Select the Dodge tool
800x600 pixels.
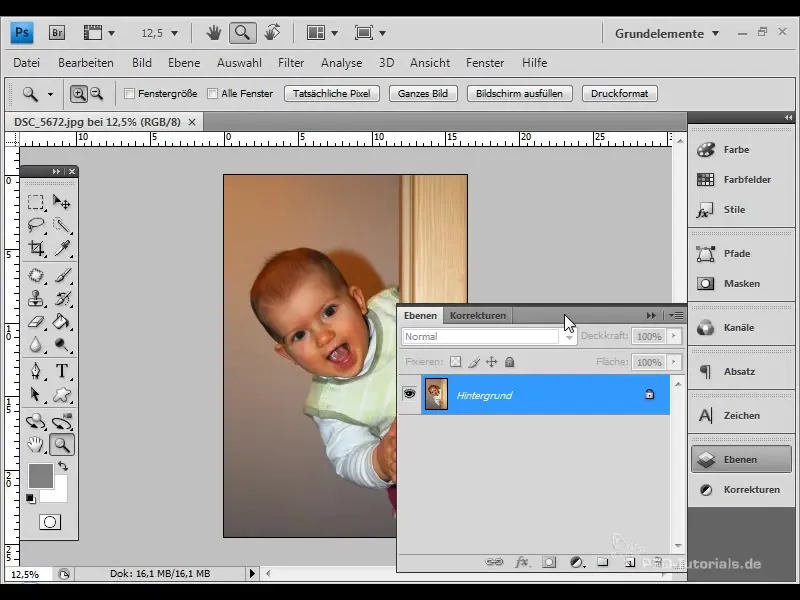62,345
